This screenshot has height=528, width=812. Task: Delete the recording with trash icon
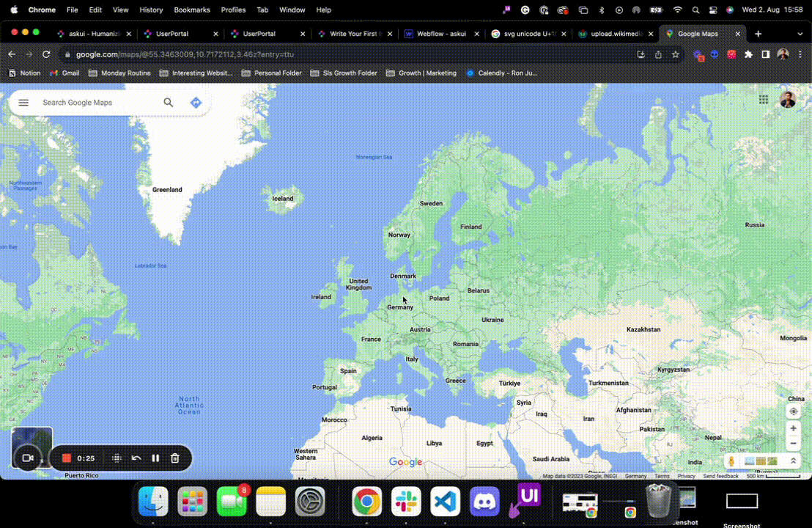pos(175,458)
